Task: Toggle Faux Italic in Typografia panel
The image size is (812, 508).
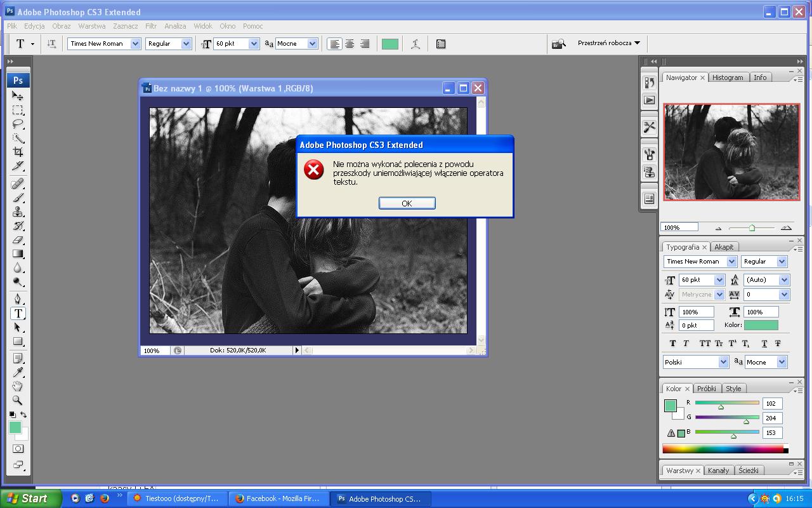Action: tap(686, 344)
